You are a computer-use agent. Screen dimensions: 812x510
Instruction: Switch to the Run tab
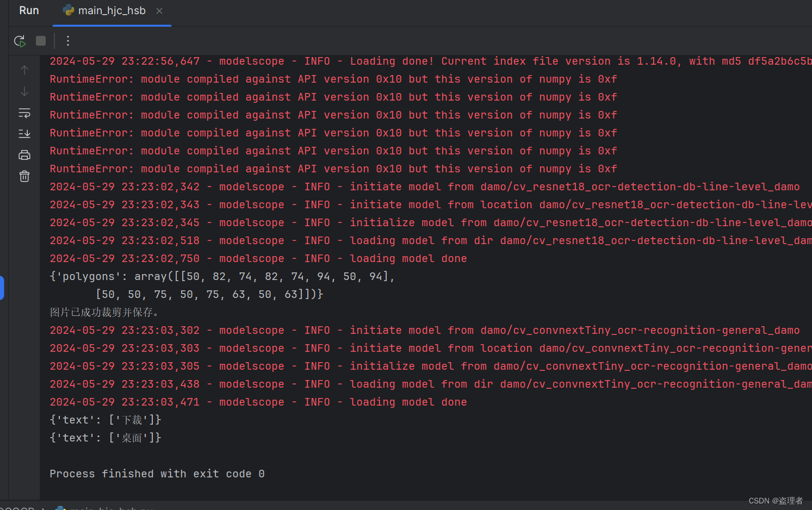pos(28,10)
